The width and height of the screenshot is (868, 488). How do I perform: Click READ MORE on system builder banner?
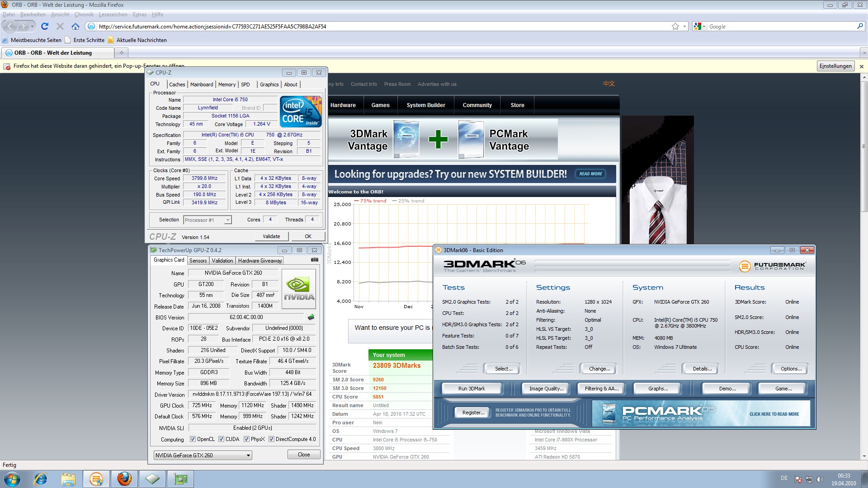590,174
